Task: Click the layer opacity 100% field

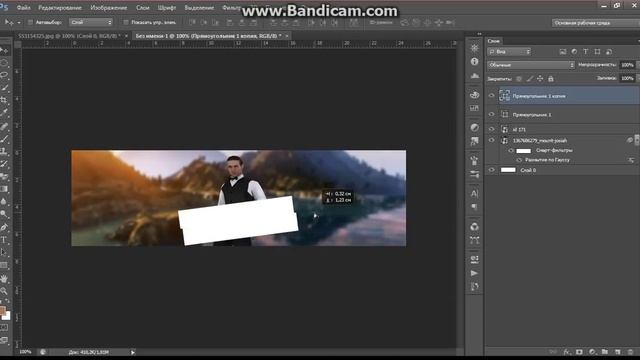Action: [627, 65]
